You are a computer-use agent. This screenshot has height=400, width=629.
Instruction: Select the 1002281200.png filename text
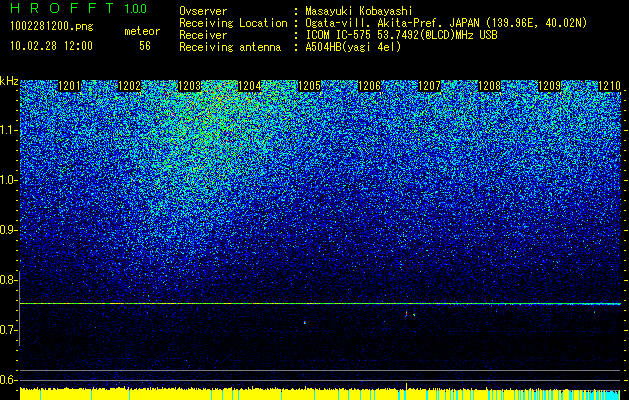pos(52,26)
